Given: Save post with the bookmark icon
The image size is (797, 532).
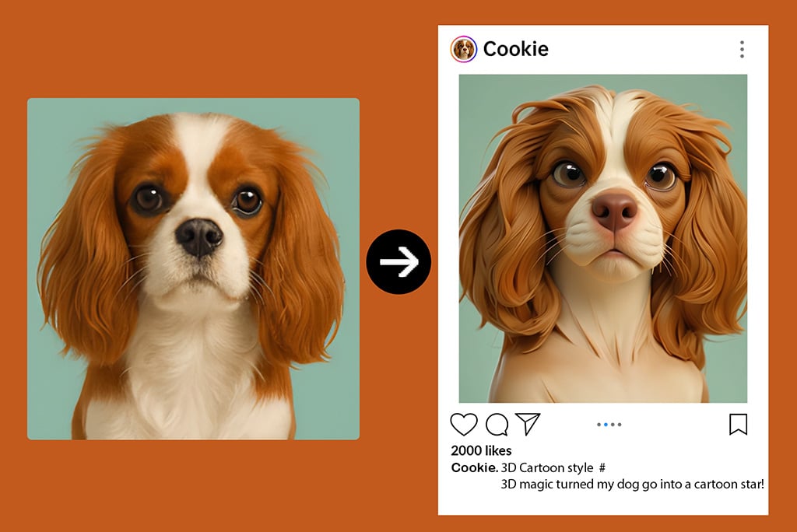Looking at the screenshot, I should (x=738, y=425).
